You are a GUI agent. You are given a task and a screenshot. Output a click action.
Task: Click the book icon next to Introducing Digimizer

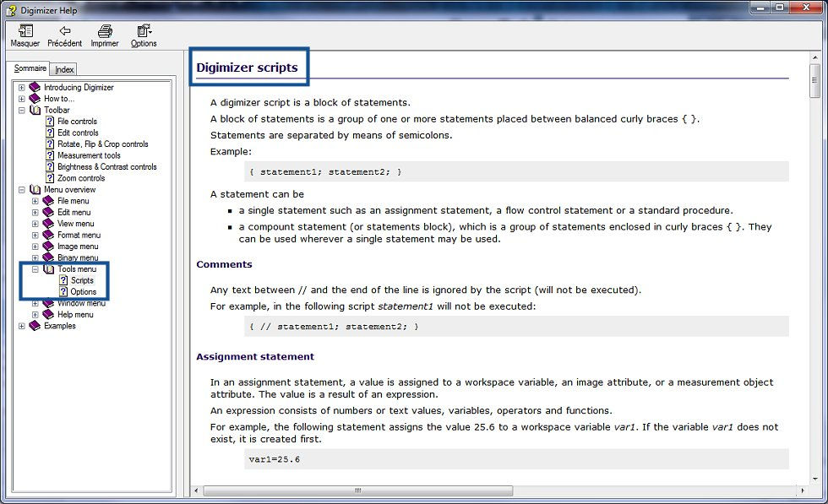coord(35,87)
